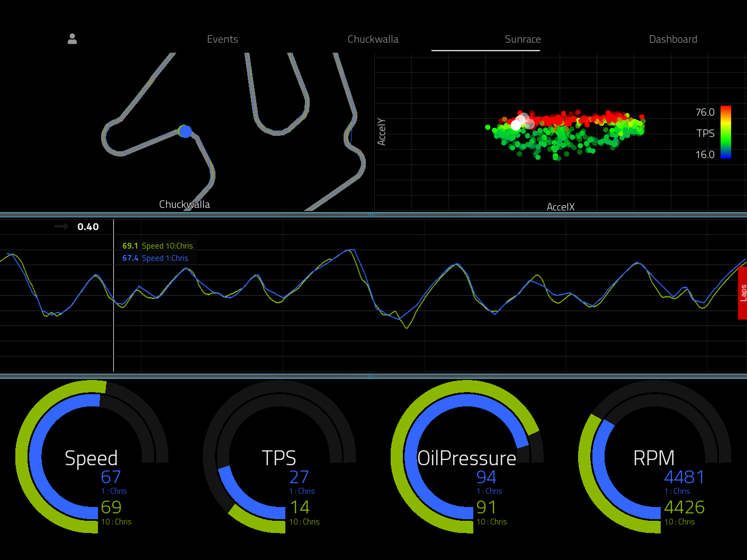Click the '10 : Chris' label under Speed gauge
The image size is (747, 560).
point(116,522)
